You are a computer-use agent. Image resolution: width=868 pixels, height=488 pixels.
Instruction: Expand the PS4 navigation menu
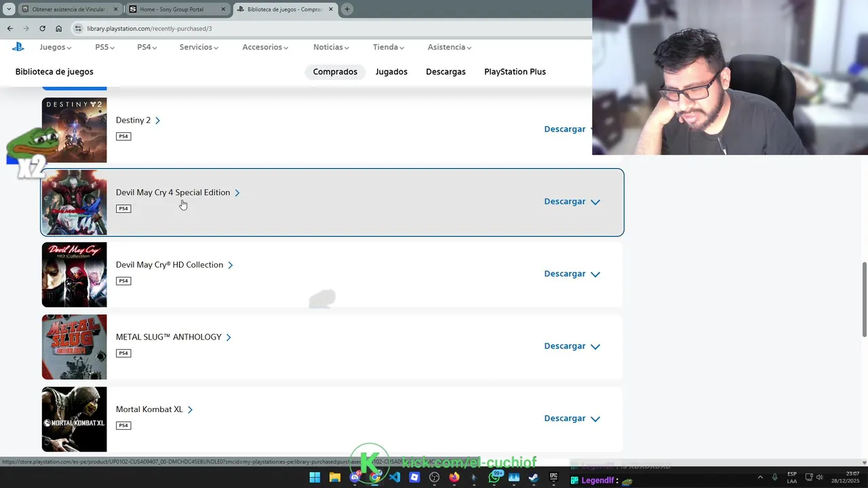pos(146,47)
